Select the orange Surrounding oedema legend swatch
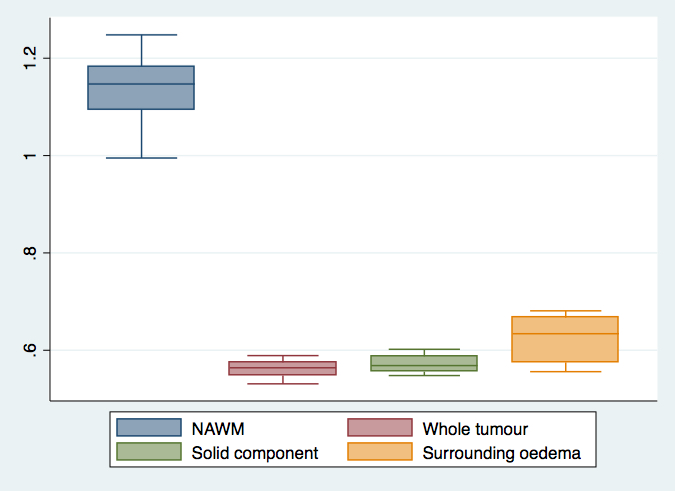The height and width of the screenshot is (491, 675). point(379,452)
